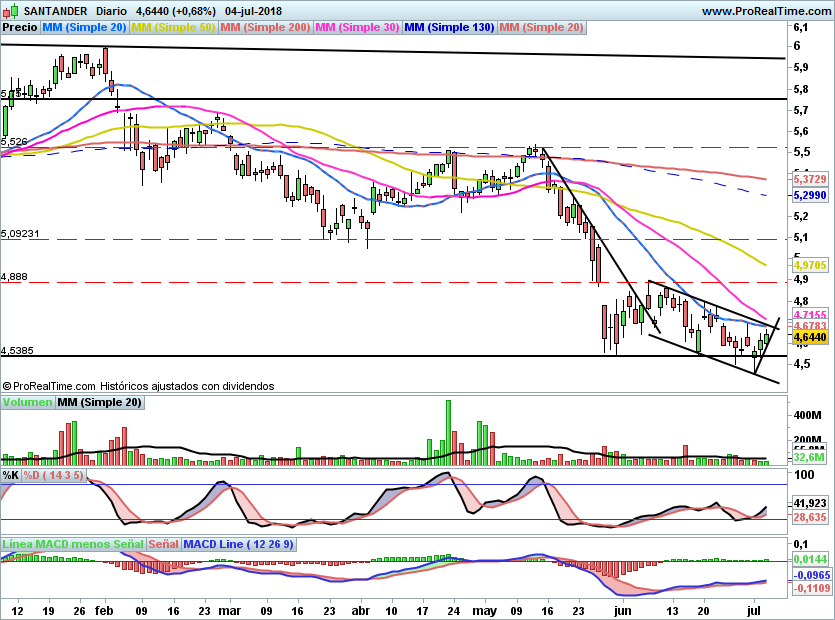Click the Línea MACD menos Señal label
The width and height of the screenshot is (835, 620).
pos(73,544)
